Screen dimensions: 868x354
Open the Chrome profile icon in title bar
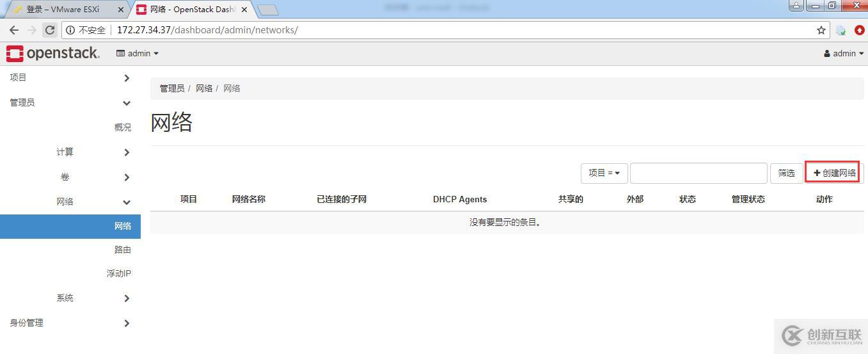coord(796,6)
